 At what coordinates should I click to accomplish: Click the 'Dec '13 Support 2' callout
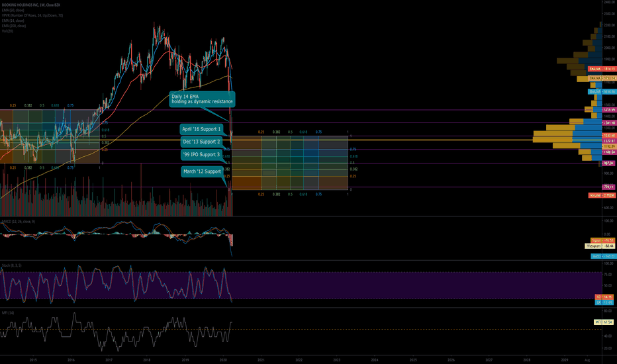click(201, 142)
